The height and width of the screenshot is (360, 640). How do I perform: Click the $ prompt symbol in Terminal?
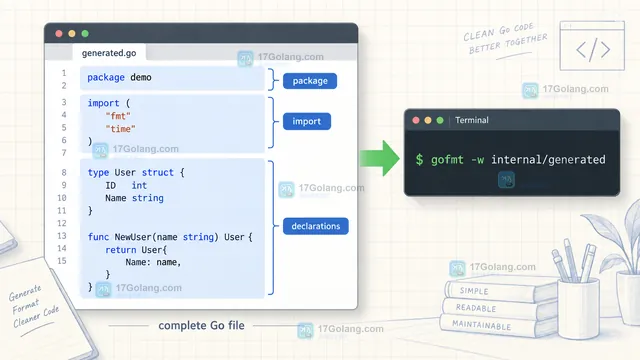click(419, 160)
